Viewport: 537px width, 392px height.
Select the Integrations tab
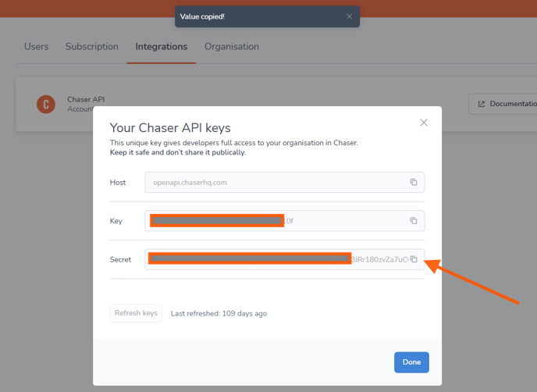click(x=162, y=47)
